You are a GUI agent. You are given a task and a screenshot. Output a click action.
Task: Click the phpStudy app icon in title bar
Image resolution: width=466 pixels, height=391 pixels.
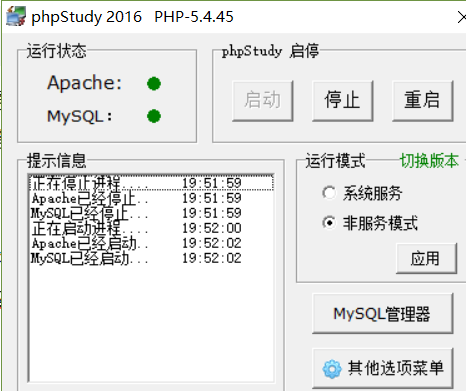[x=16, y=16]
